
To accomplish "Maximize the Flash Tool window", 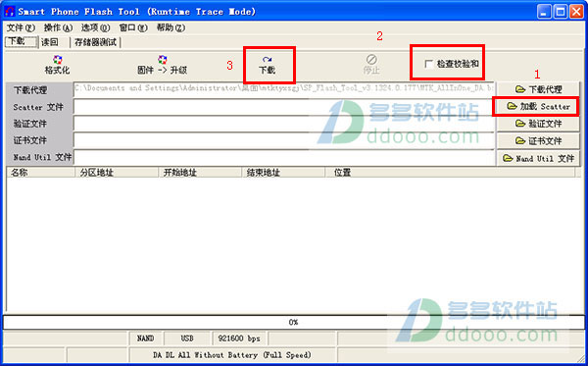I will click(x=561, y=12).
